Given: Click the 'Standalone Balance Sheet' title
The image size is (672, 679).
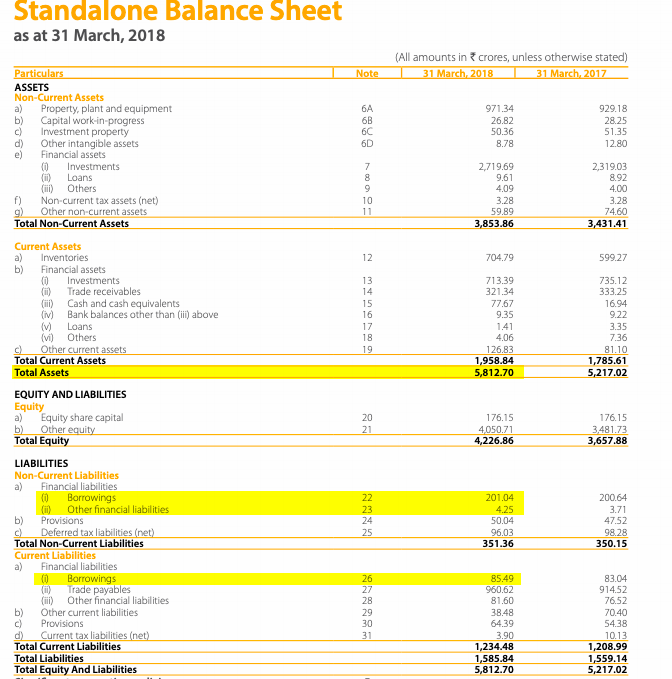Looking at the screenshot, I should [178, 10].
